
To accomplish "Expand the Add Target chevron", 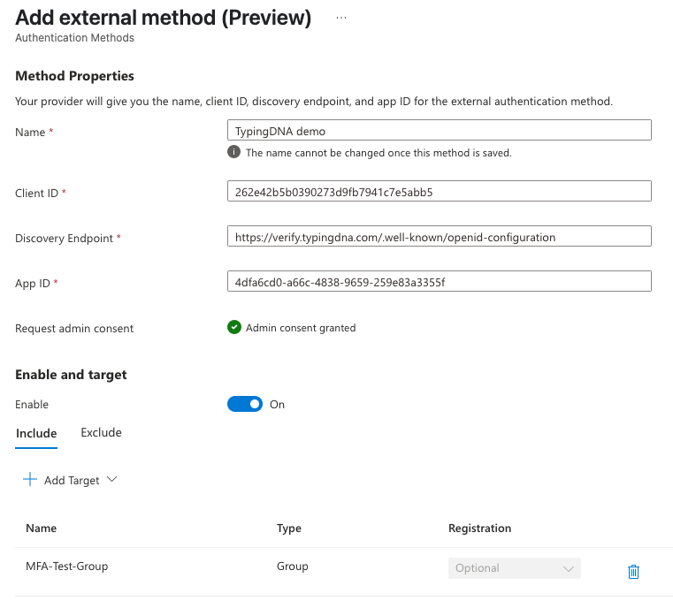I will pyautogui.click(x=111, y=479).
